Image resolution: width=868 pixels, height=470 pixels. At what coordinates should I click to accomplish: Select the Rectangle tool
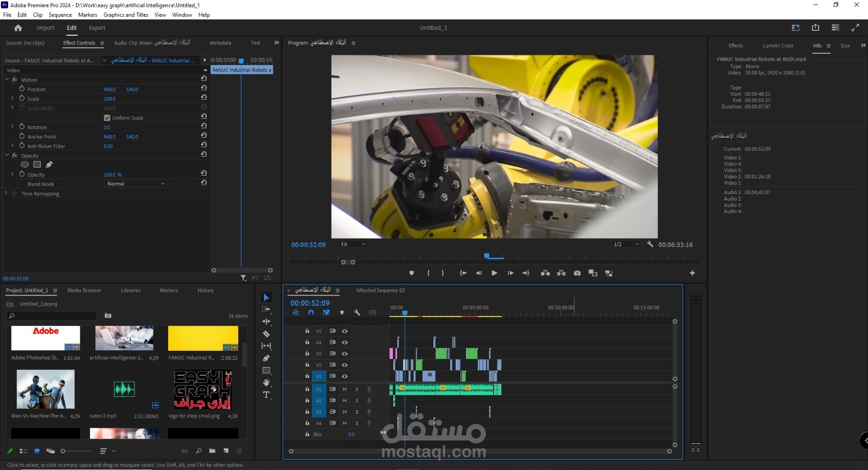(266, 371)
